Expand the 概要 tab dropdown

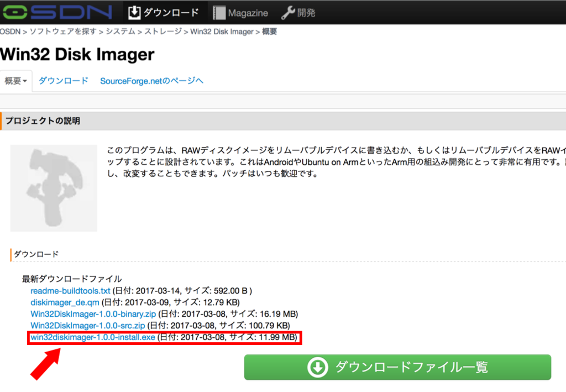coord(16,81)
